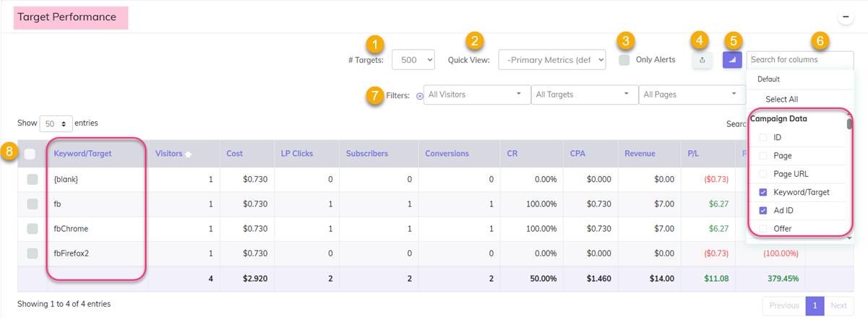The height and width of the screenshot is (319, 868).
Task: Open the All Targets filter dropdown
Action: pyautogui.click(x=584, y=95)
